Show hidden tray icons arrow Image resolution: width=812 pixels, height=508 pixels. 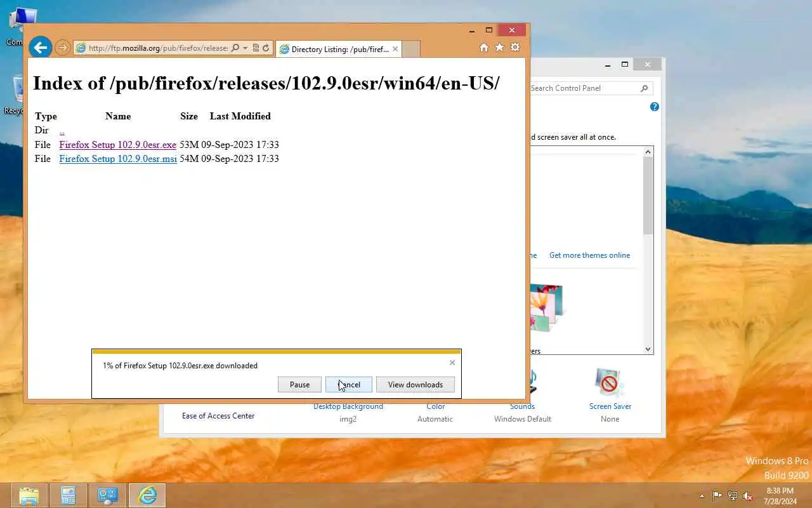click(x=702, y=496)
